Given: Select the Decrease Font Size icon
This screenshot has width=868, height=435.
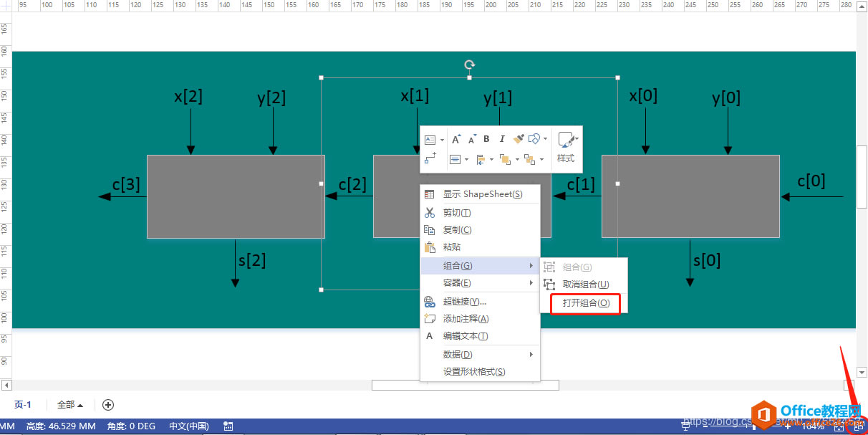Looking at the screenshot, I should [x=471, y=138].
